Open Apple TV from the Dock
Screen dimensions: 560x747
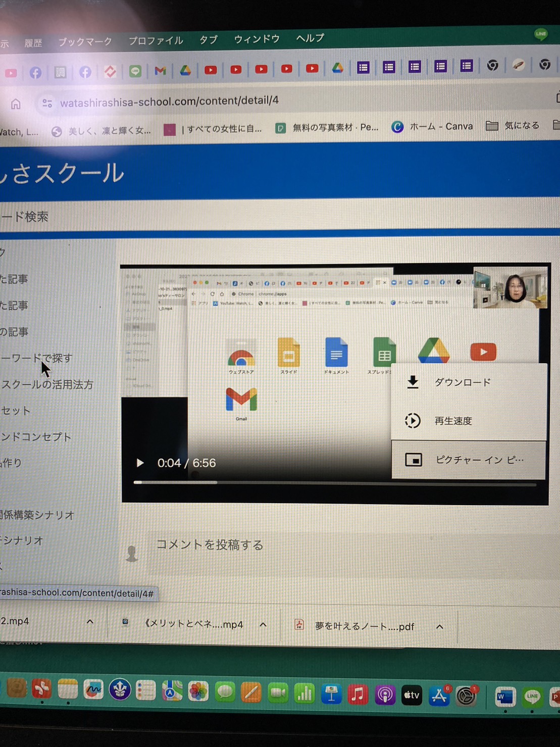pos(412,695)
